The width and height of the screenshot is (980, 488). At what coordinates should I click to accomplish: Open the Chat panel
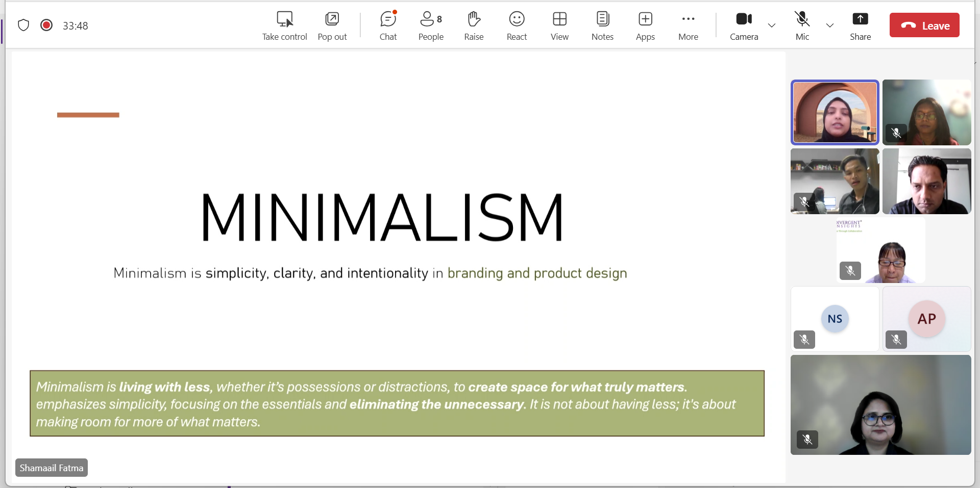coord(388,26)
